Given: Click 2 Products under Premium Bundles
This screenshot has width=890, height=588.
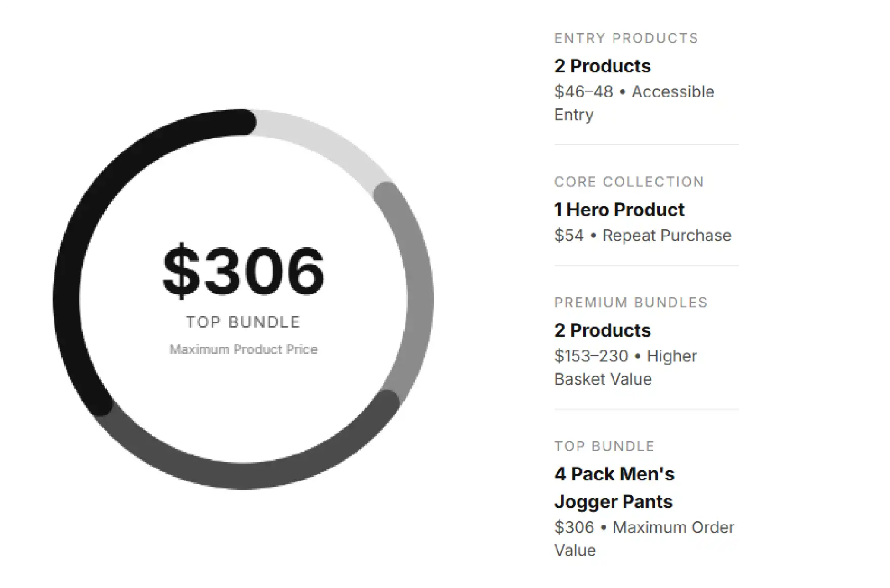Looking at the screenshot, I should pos(603,330).
